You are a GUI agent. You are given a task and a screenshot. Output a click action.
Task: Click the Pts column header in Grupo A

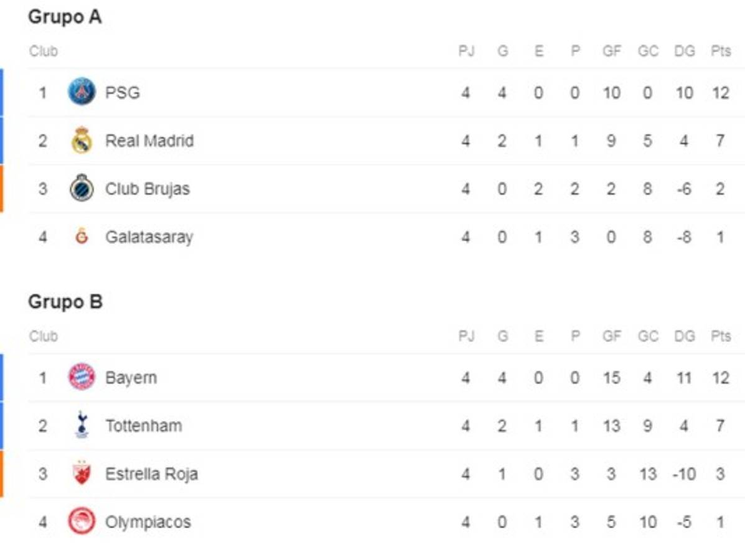(x=721, y=52)
